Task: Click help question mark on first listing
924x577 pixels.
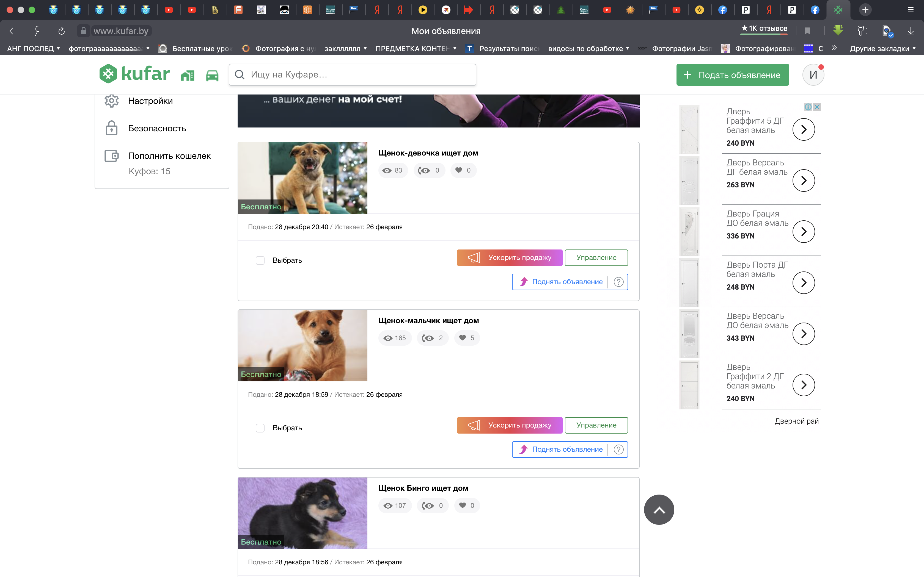Action: pos(618,282)
